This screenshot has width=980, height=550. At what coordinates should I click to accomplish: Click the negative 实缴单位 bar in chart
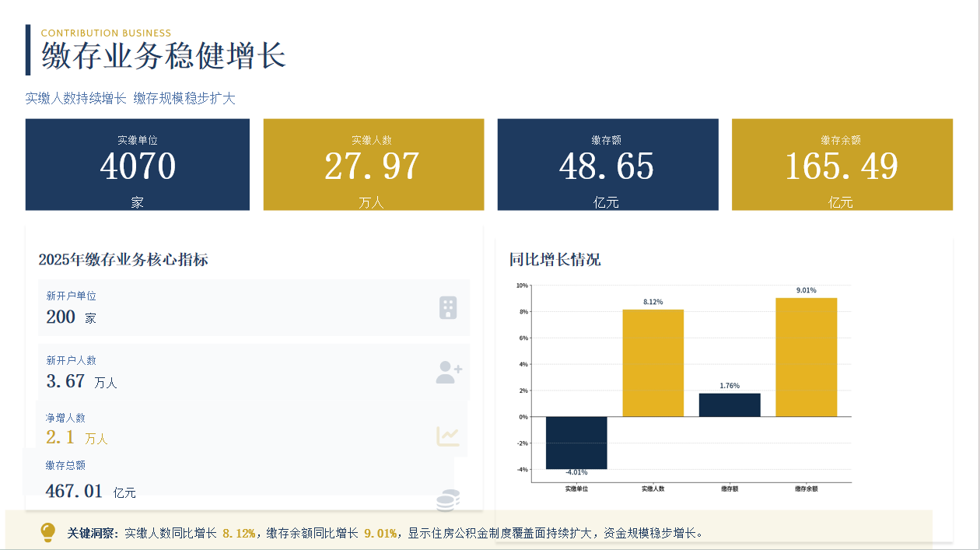(576, 443)
